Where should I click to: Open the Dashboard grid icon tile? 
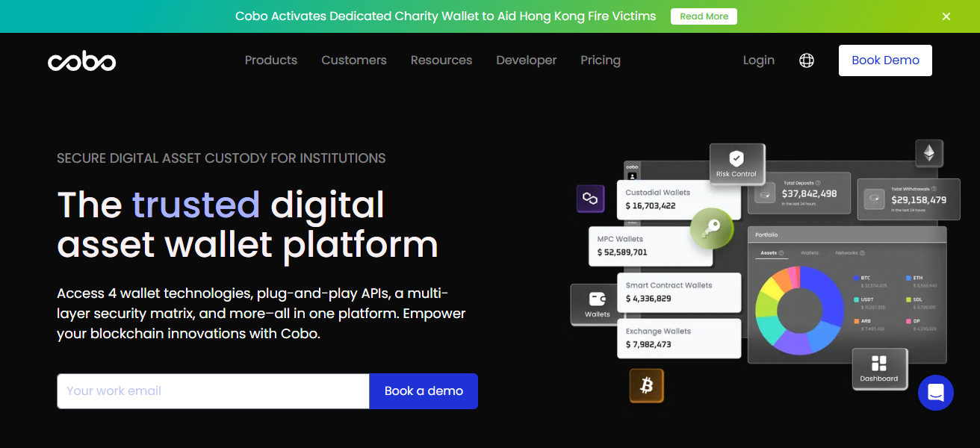coord(879,368)
